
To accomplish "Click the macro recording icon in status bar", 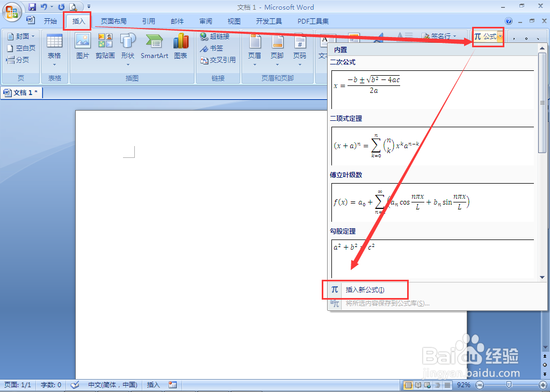I will pos(172,385).
